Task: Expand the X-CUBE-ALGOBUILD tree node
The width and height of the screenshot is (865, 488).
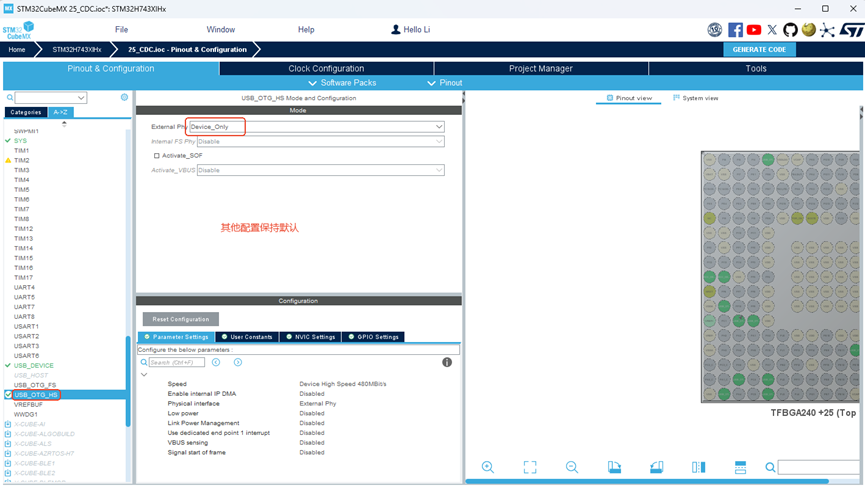Action: tap(8, 434)
